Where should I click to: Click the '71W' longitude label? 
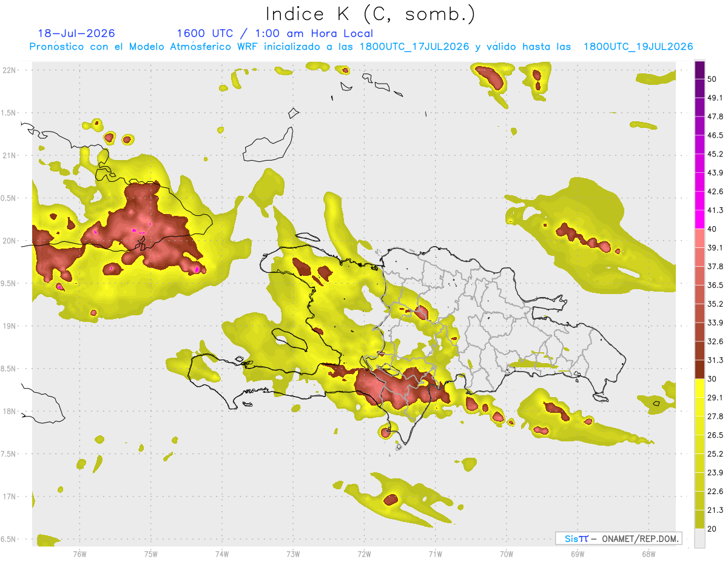tap(435, 554)
